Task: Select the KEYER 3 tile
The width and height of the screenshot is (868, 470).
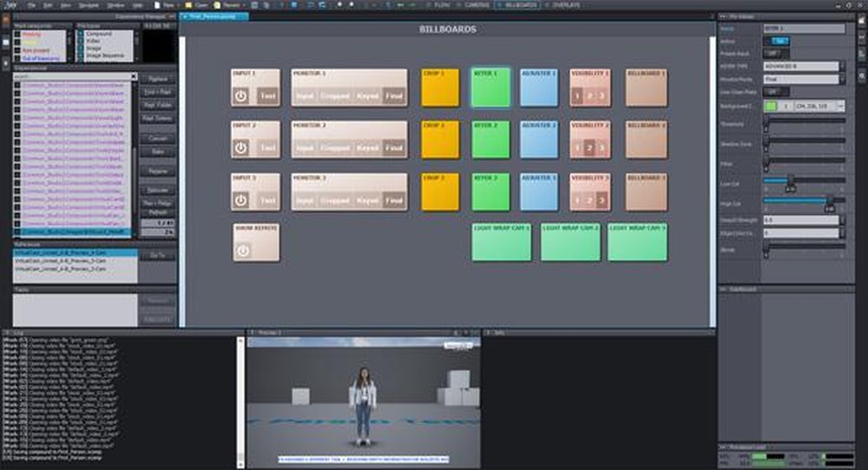Action: tap(490, 192)
